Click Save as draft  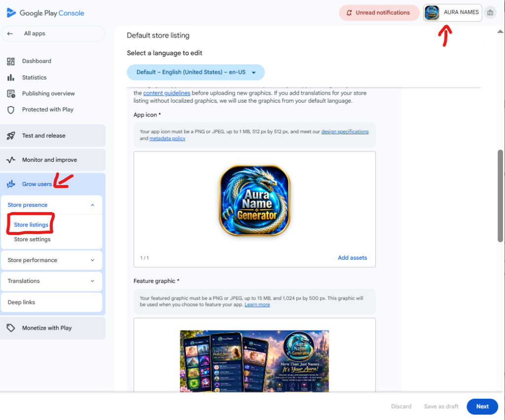pos(441,407)
